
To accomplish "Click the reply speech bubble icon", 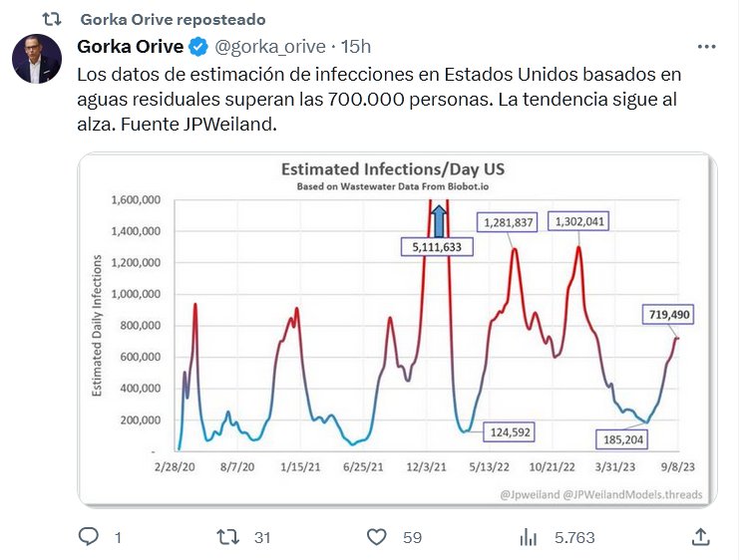I will 89,537.
